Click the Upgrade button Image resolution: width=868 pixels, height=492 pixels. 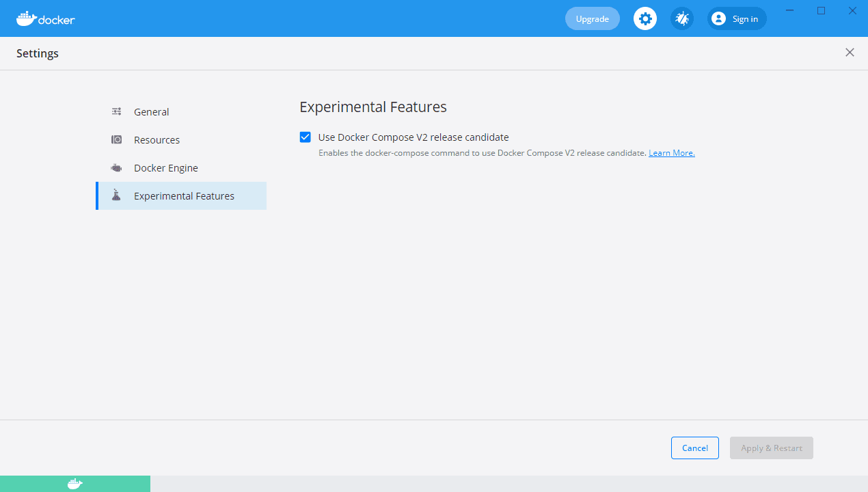tap(592, 18)
